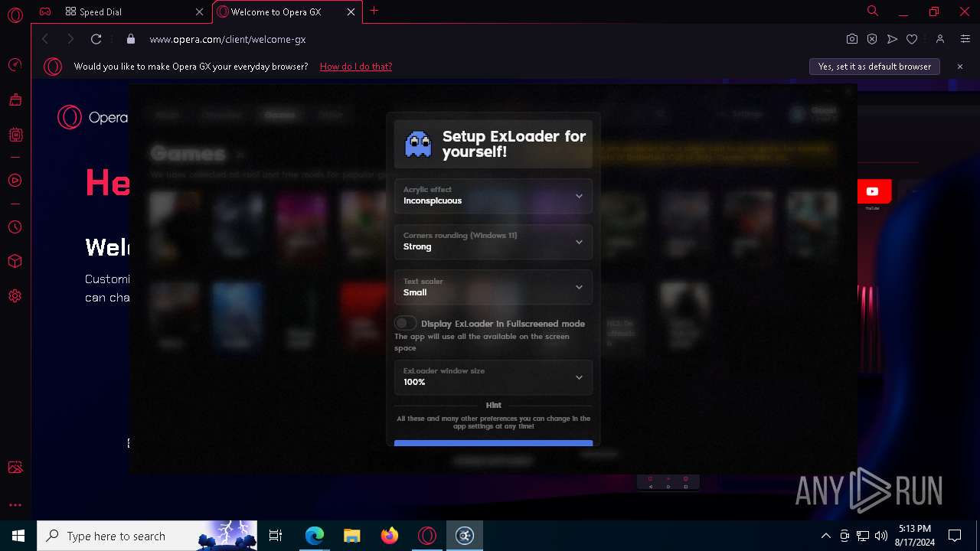The height and width of the screenshot is (551, 980).
Task: Open GX Cleaner broom icon in sidebar
Action: click(15, 99)
